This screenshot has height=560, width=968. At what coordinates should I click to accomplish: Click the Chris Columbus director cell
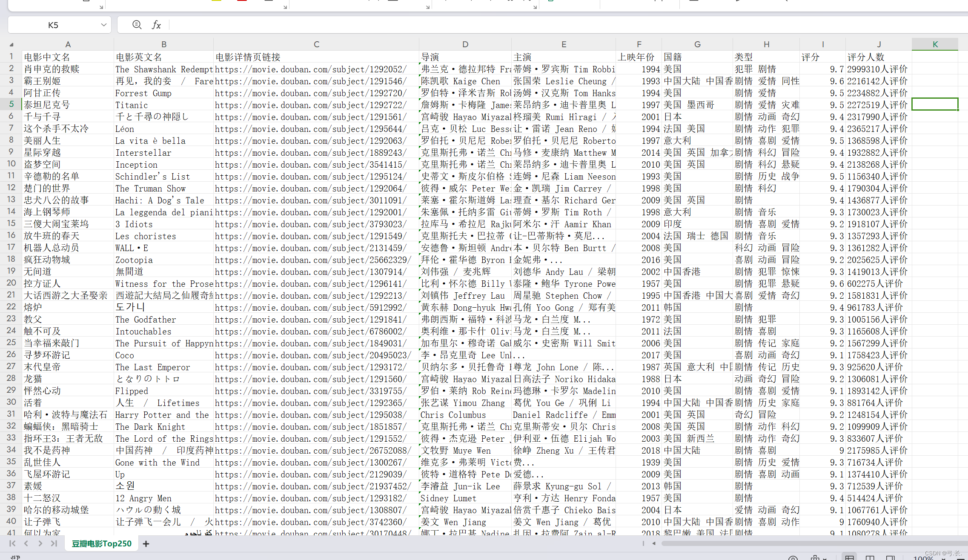tap(465, 414)
